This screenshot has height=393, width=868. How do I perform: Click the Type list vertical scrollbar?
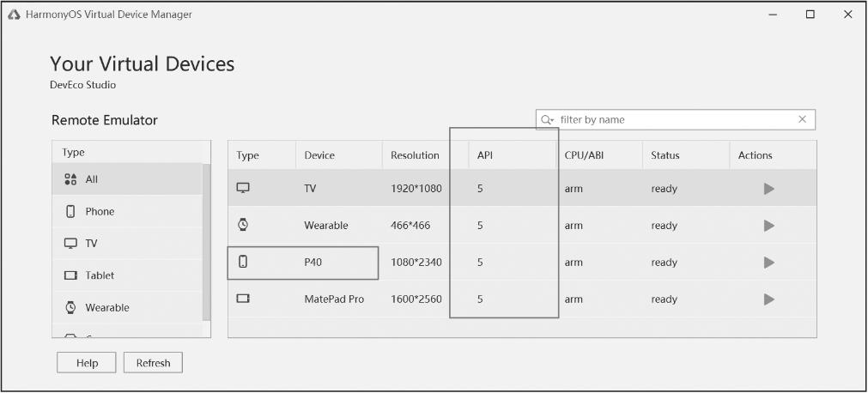click(206, 240)
